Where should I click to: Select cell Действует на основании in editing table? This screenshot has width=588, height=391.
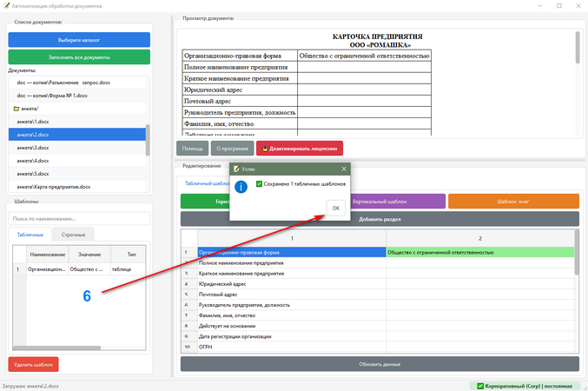(x=292, y=326)
